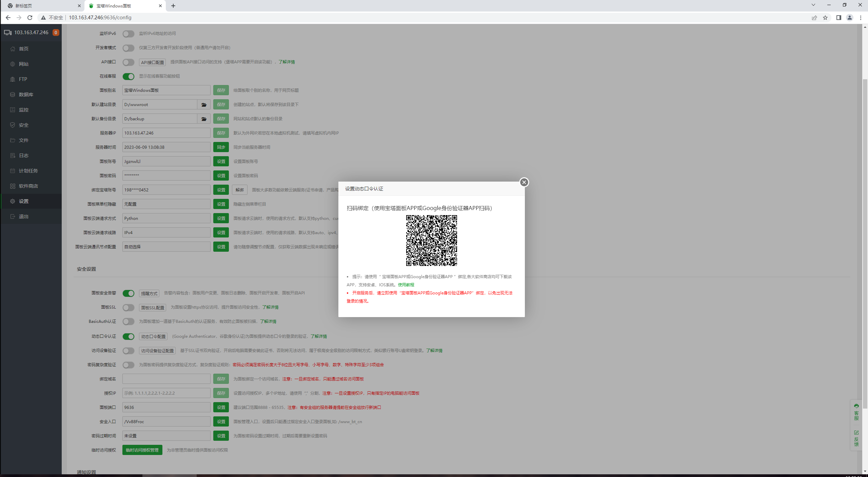Open the 使用教程 link in dialog
The image size is (868, 477).
(x=406, y=285)
